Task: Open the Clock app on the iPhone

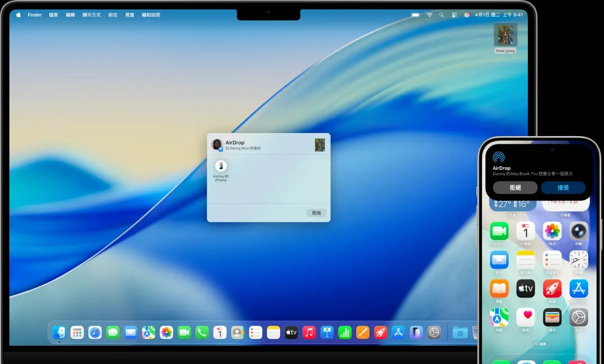Action: click(579, 260)
